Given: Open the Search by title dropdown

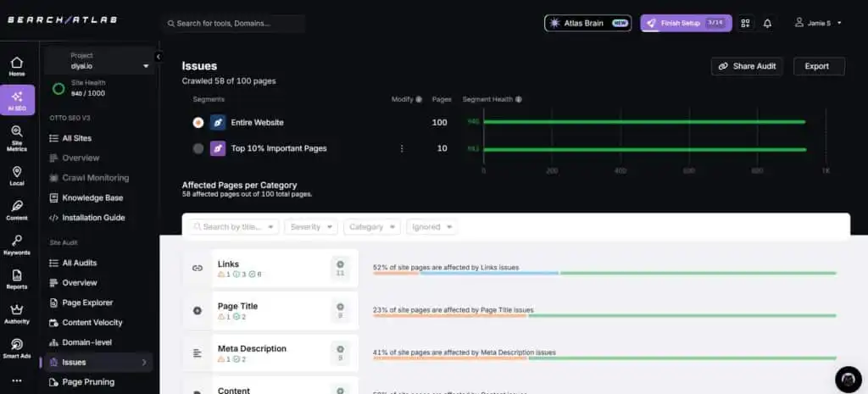Looking at the screenshot, I should 233,227.
